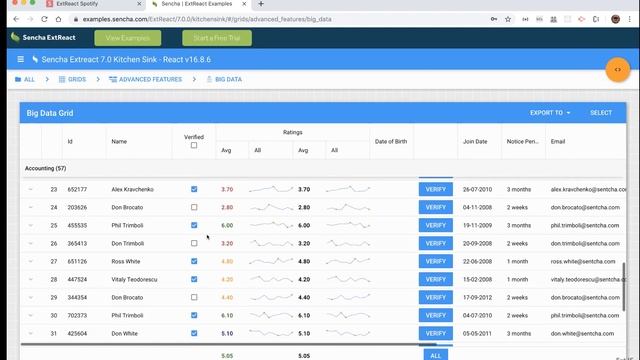
Task: Click the grid vertical scrollbar thumb
Action: [x=624, y=287]
